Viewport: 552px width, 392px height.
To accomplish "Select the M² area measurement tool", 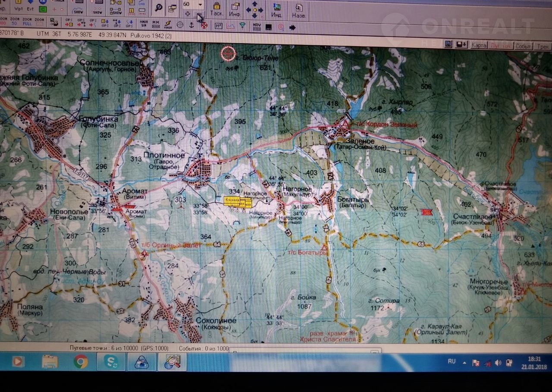I will 219,26.
